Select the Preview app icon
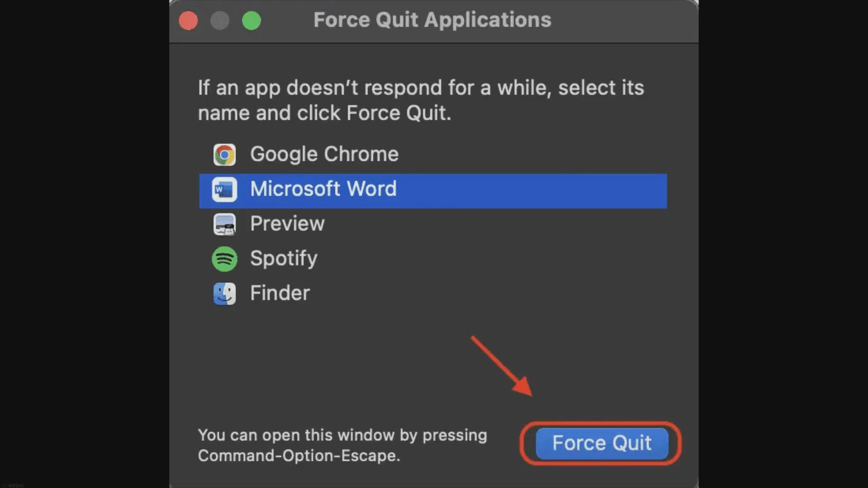The height and width of the screenshot is (488, 868). 224,225
